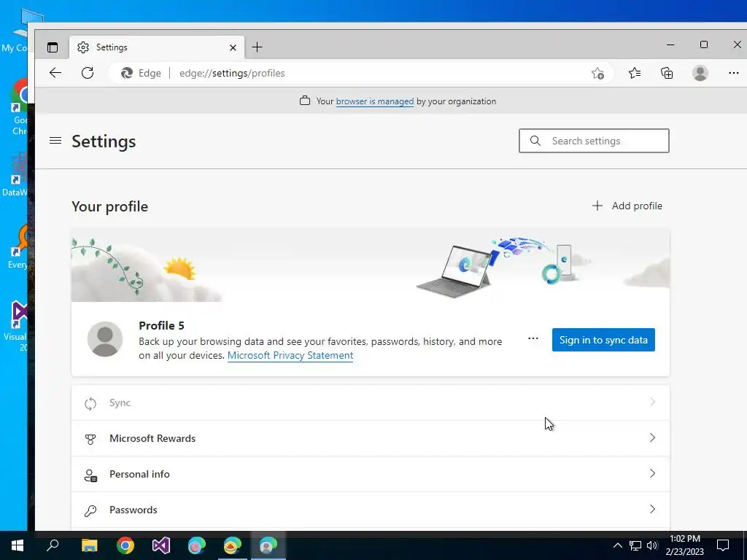Open the Windows Start button

point(18,545)
